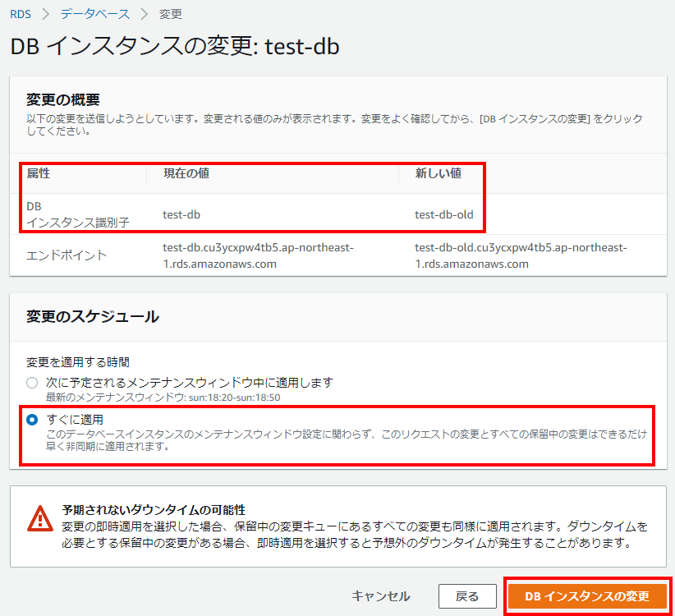
Task: Click the 現在の値 column header
Action: pyautogui.click(x=186, y=173)
